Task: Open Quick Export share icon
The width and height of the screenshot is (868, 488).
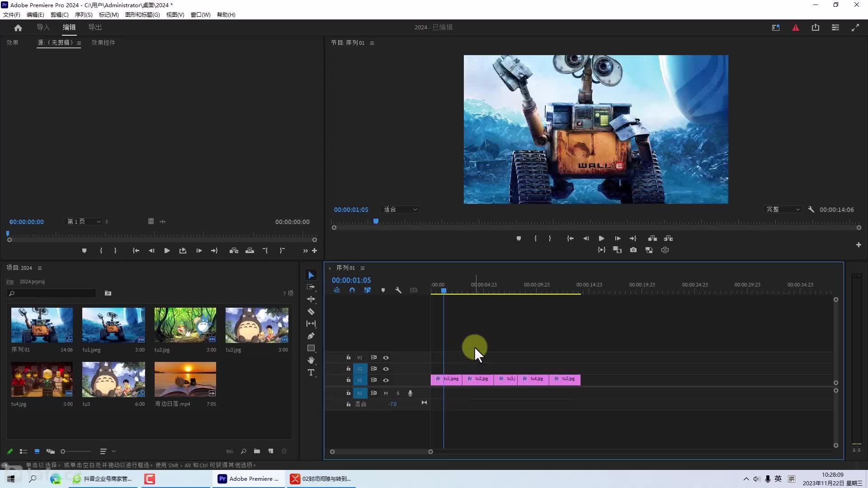Action: [x=816, y=28]
